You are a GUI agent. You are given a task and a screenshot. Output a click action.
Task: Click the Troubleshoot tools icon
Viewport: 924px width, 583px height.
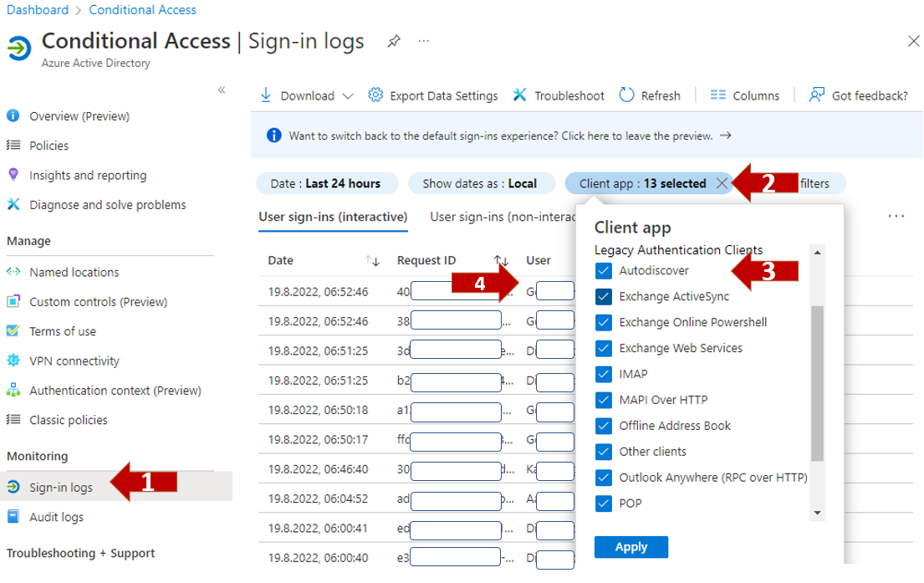[x=519, y=95]
